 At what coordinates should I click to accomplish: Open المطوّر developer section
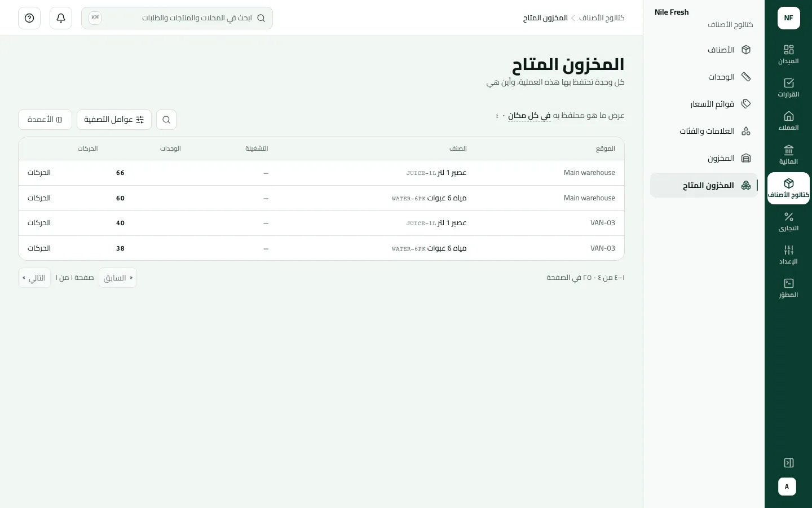point(788,288)
